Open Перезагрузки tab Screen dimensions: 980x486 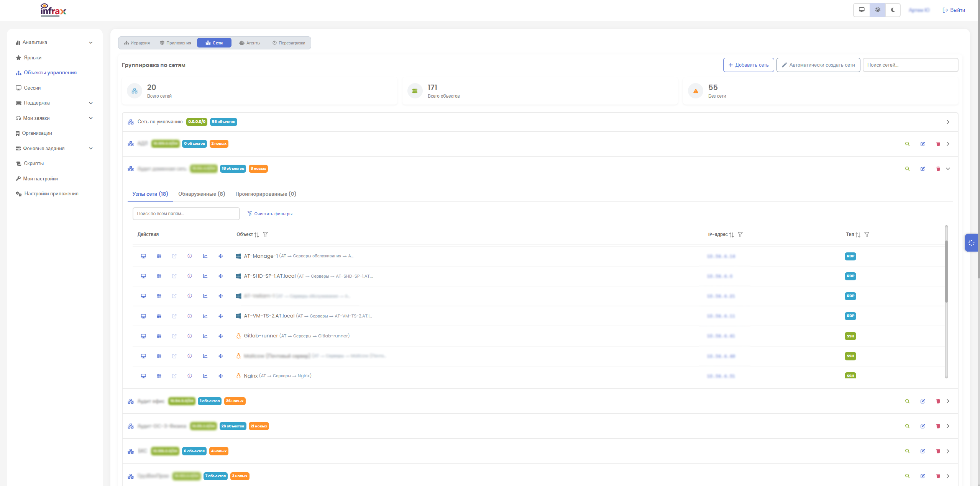click(x=289, y=43)
